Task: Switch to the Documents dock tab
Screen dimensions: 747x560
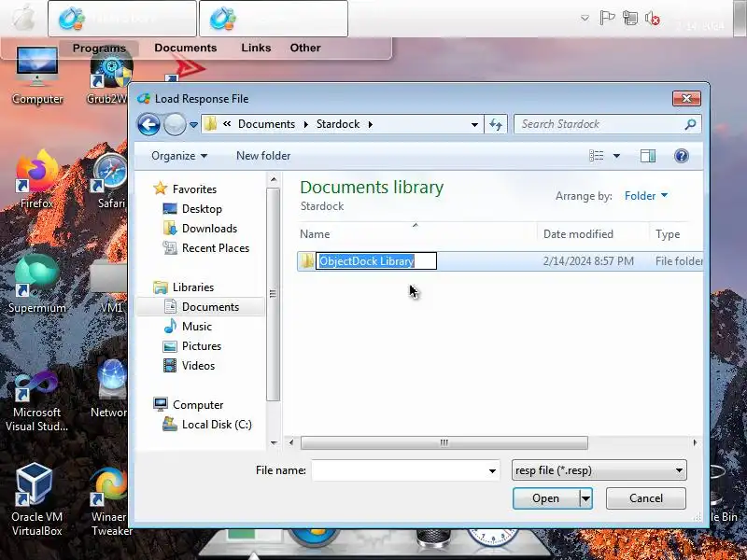Action: (x=185, y=48)
